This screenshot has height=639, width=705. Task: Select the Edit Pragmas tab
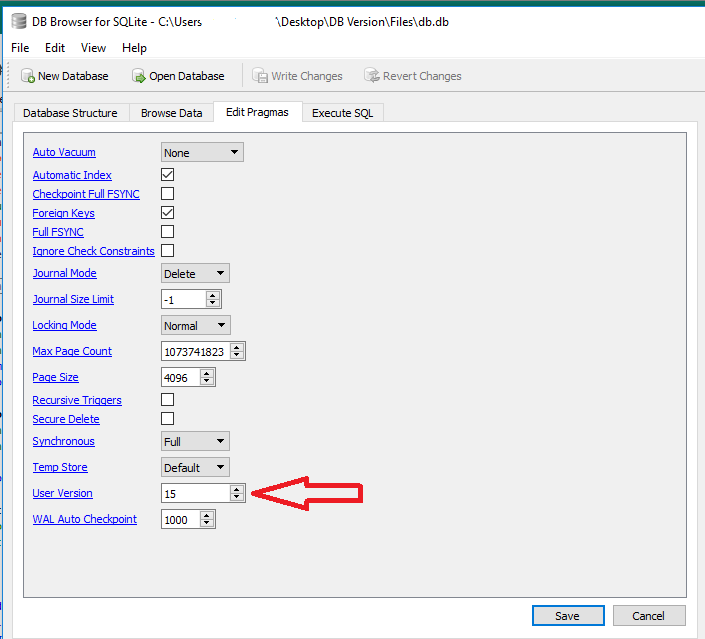coord(257,112)
